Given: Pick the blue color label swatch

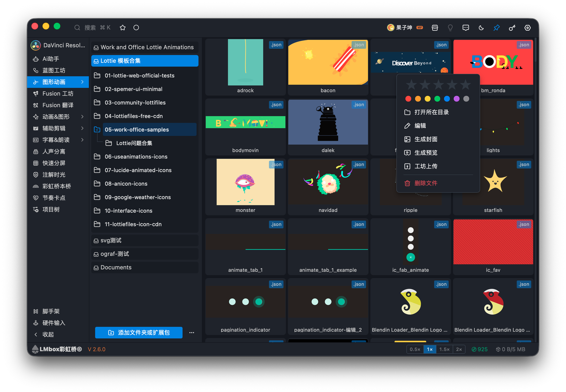Looking at the screenshot, I should (x=447, y=99).
